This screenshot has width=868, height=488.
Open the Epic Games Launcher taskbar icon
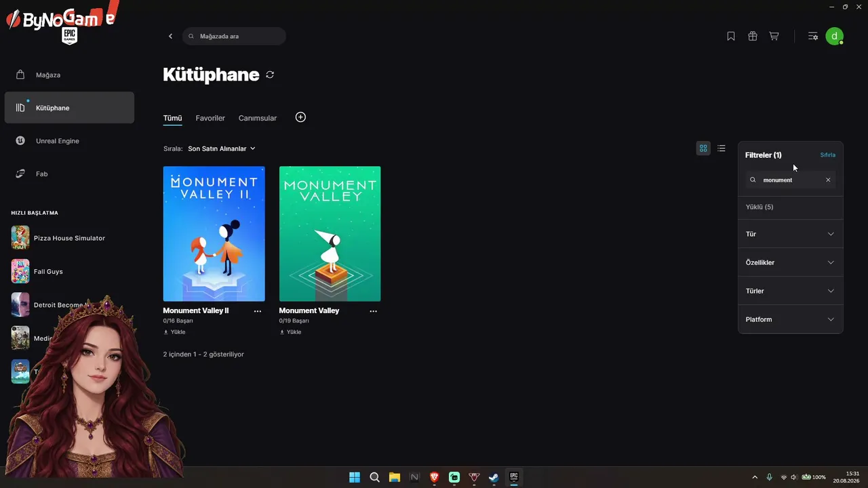[x=514, y=477]
